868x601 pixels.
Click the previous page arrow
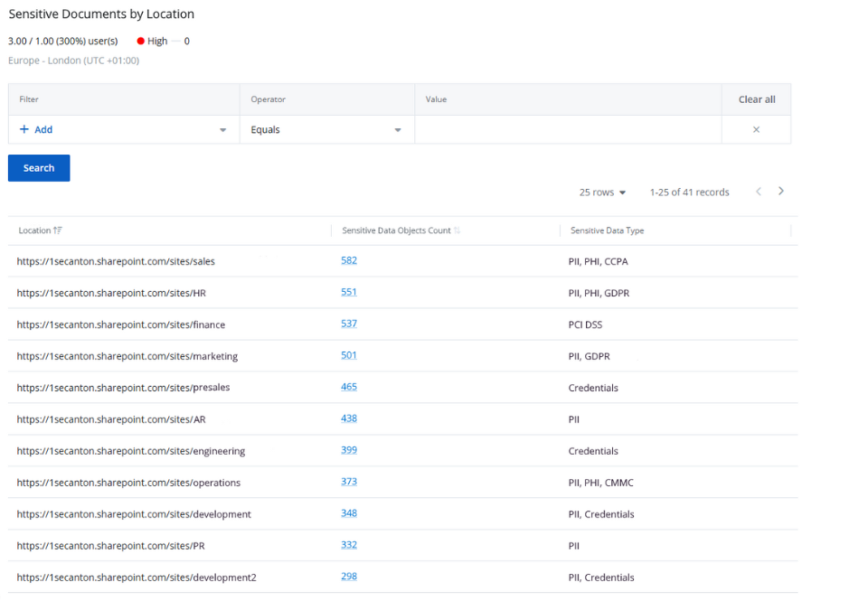[x=759, y=192]
